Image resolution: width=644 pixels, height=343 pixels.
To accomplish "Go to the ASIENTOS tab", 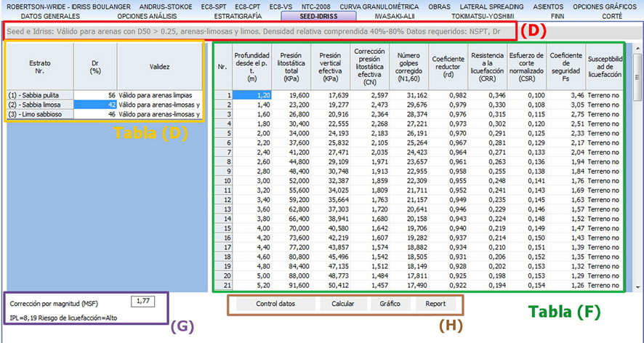I will point(548,7).
